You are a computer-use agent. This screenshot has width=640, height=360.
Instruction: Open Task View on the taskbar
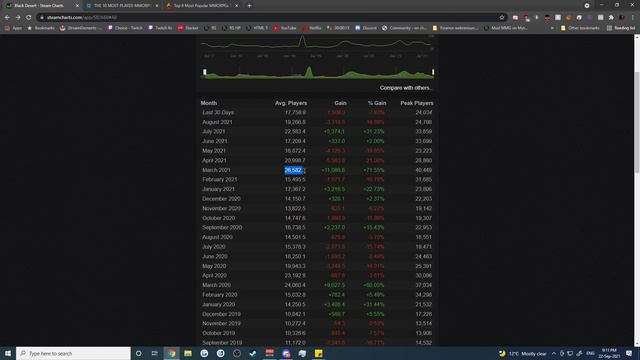point(154,353)
